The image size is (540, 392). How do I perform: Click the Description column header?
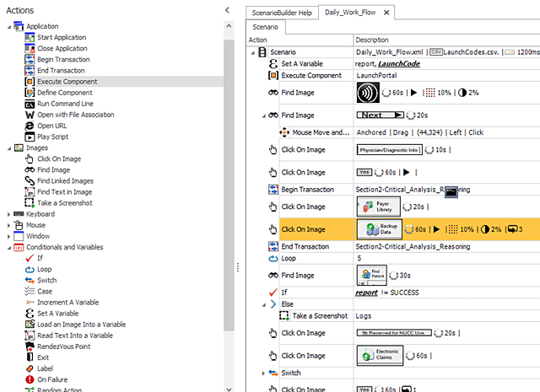point(446,40)
